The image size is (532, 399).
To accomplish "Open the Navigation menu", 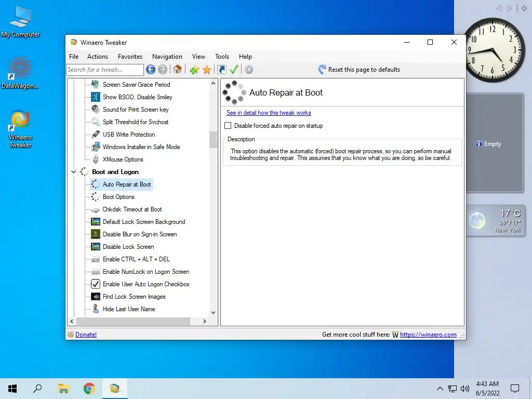I will (x=167, y=57).
